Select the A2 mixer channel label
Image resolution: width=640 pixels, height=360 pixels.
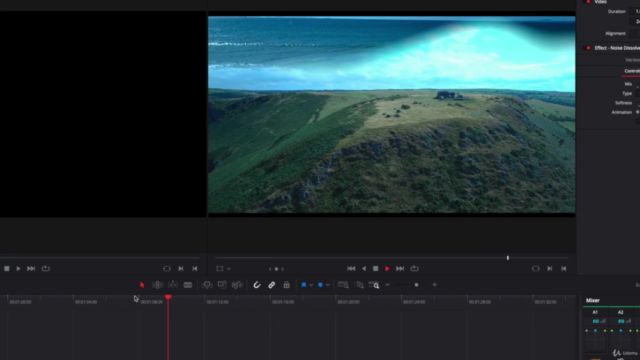coord(620,312)
